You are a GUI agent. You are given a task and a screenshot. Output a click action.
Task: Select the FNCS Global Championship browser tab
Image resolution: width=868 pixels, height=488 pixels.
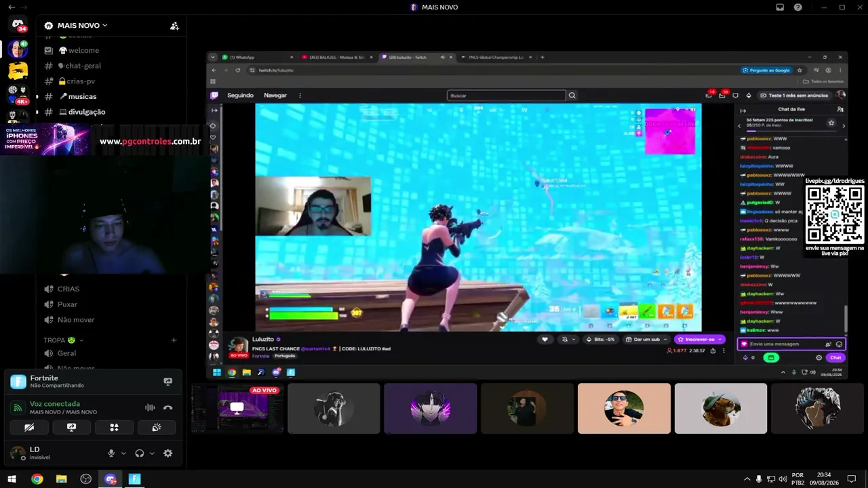point(496,57)
